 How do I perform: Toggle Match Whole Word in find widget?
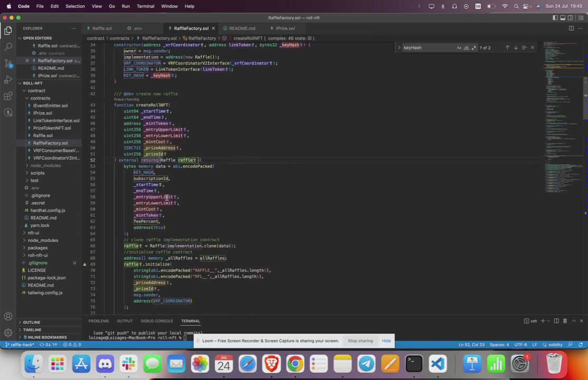click(x=467, y=47)
